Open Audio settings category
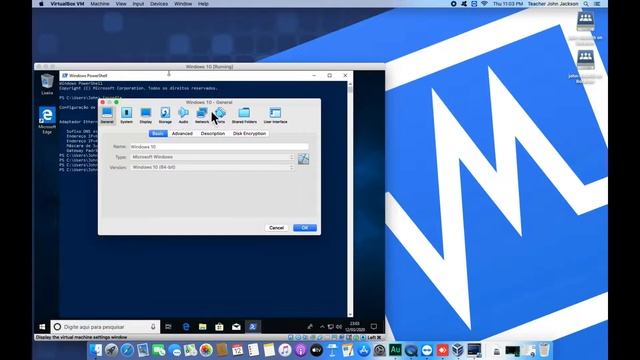The image size is (640, 360). click(x=183, y=115)
